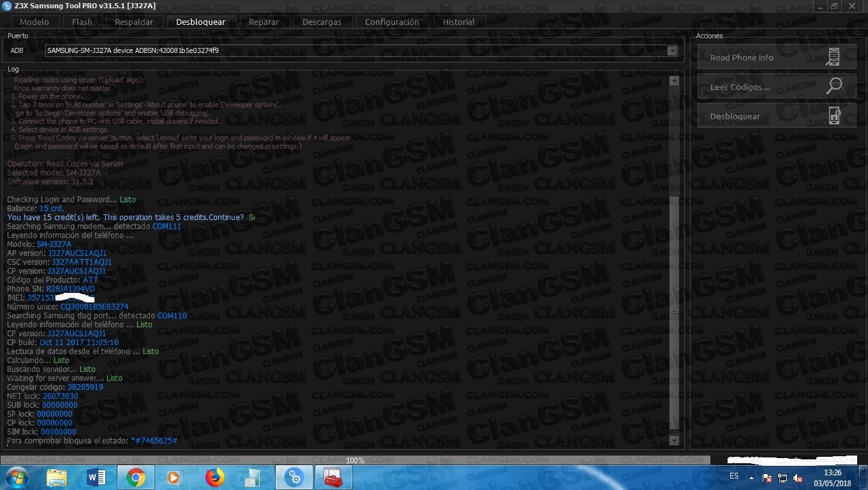868x490 pixels.
Task: Click the Software version: 31.5.1 line
Action: pos(50,182)
